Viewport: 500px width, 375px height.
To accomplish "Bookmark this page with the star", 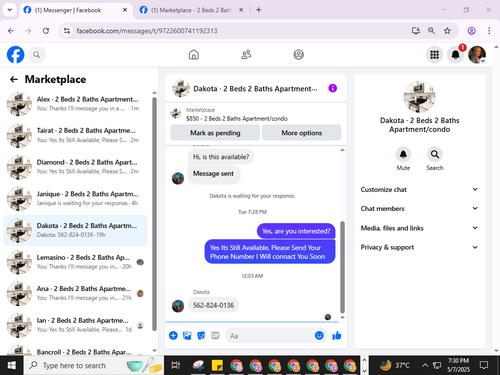I will 447,31.
